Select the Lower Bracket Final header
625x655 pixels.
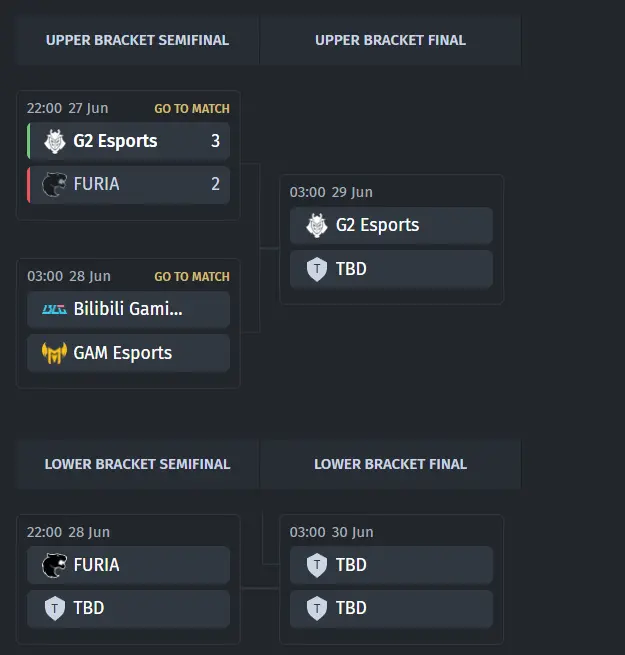[x=390, y=464]
